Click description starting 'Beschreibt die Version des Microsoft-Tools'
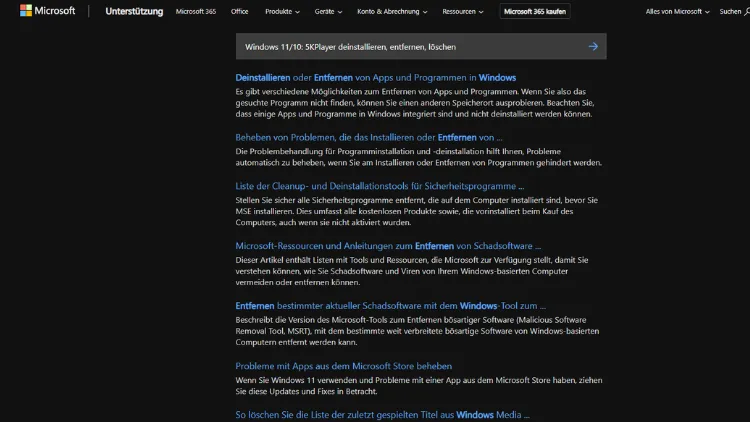Viewport: 750px width, 422px height. click(x=417, y=331)
